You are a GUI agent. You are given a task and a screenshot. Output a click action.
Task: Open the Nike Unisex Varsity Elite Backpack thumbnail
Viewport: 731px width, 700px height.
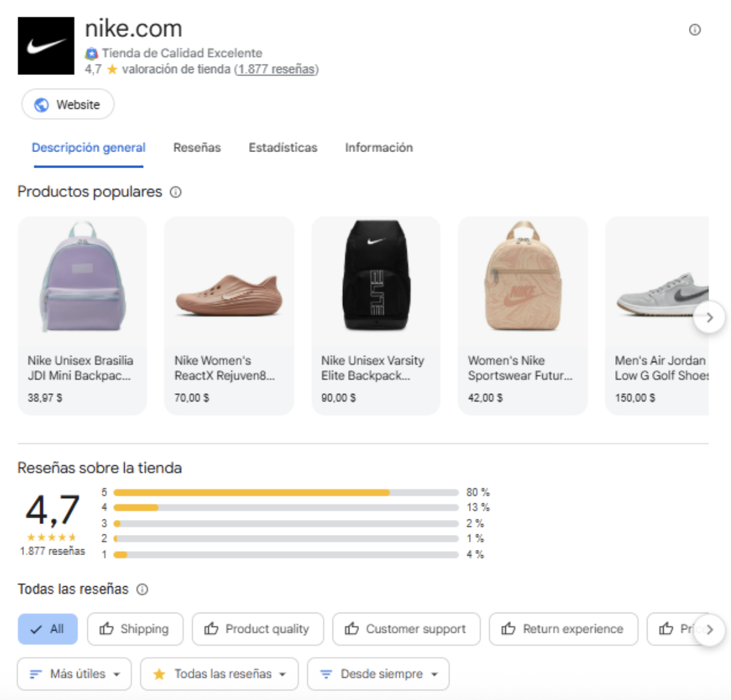click(x=376, y=276)
